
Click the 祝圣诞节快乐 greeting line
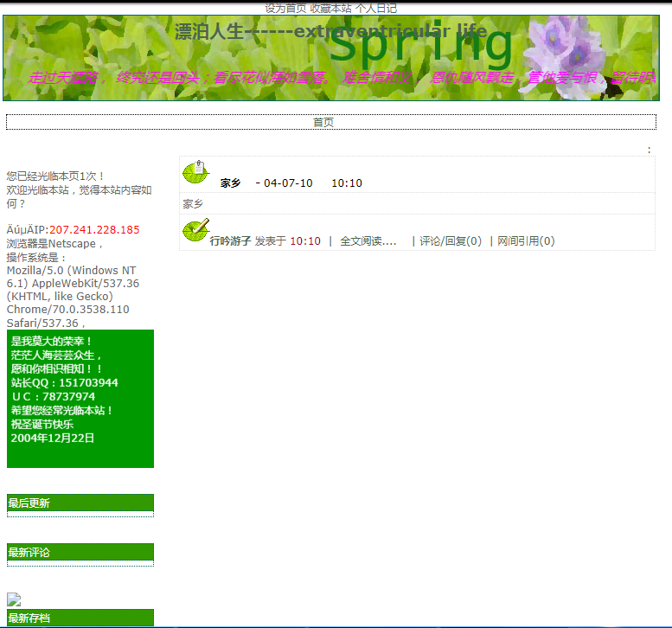[x=42, y=425]
